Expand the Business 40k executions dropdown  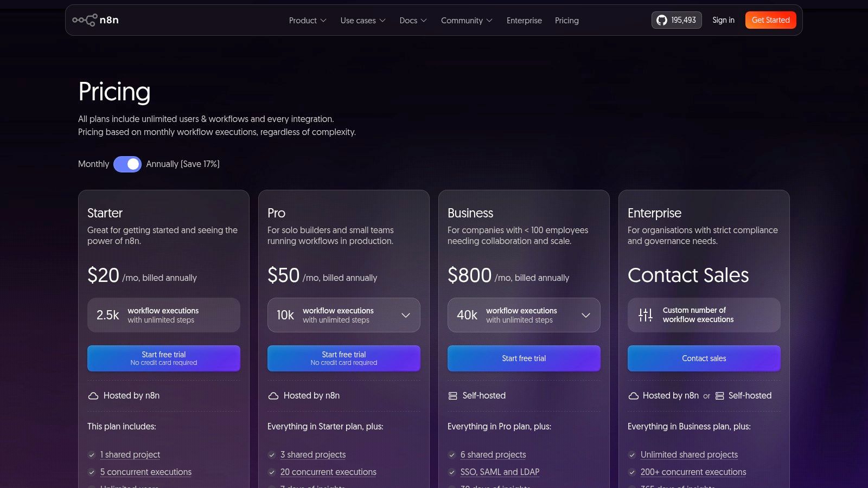pyautogui.click(x=524, y=315)
